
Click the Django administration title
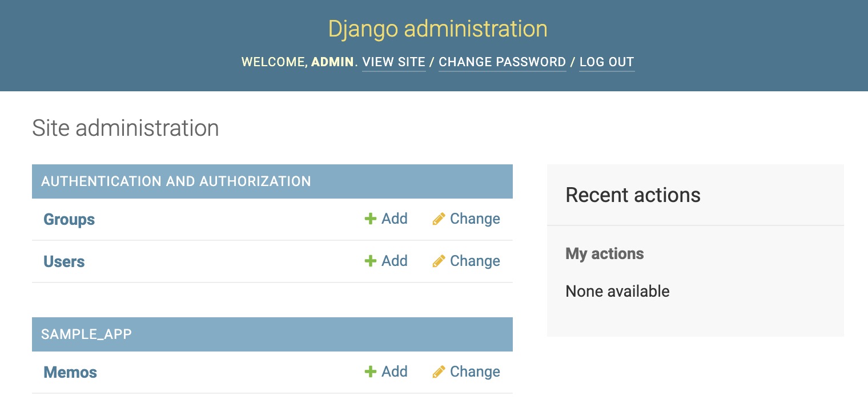(x=437, y=28)
